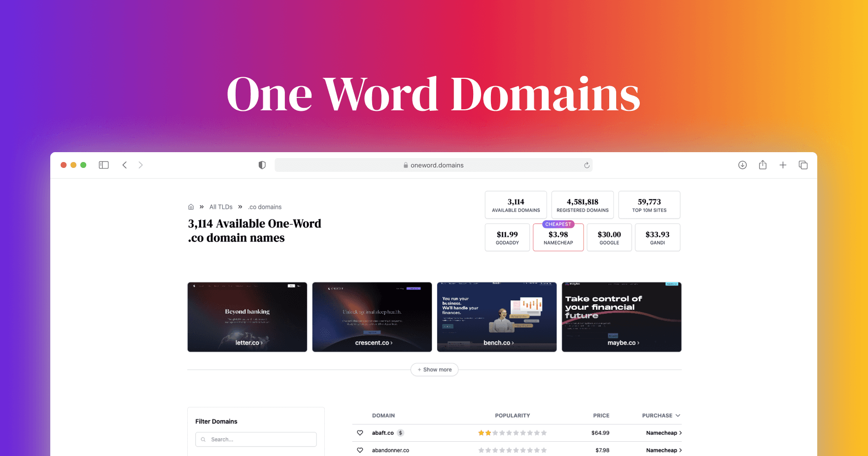The image size is (868, 456).
Task: Favorite abandonner.co with heart icon
Action: [360, 450]
